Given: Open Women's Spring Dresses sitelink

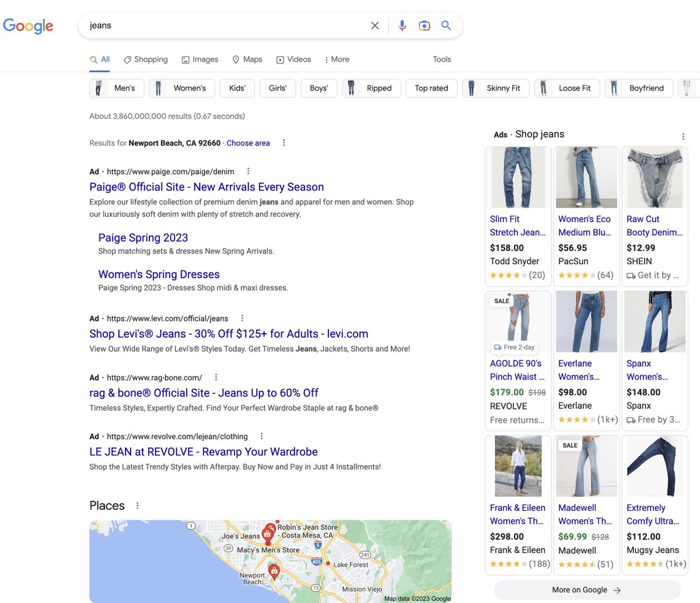Looking at the screenshot, I should click(159, 275).
